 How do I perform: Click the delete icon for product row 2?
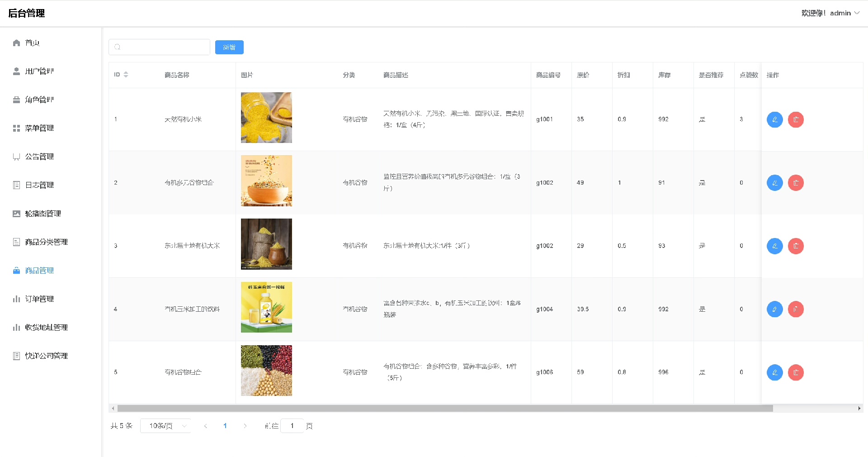point(796,183)
